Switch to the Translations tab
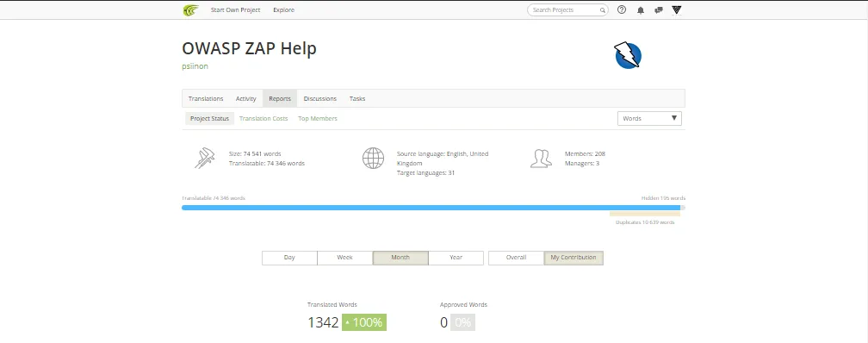868x343 pixels. pos(205,98)
